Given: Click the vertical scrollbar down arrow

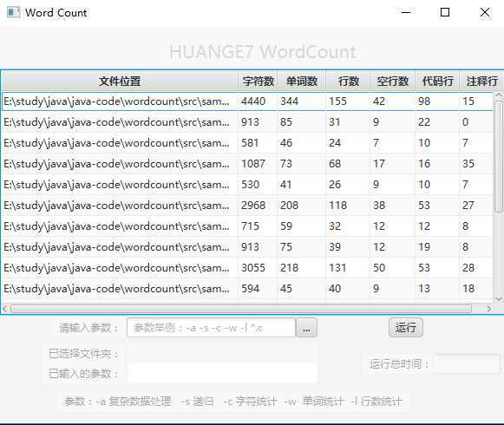Looking at the screenshot, I should 499,298.
